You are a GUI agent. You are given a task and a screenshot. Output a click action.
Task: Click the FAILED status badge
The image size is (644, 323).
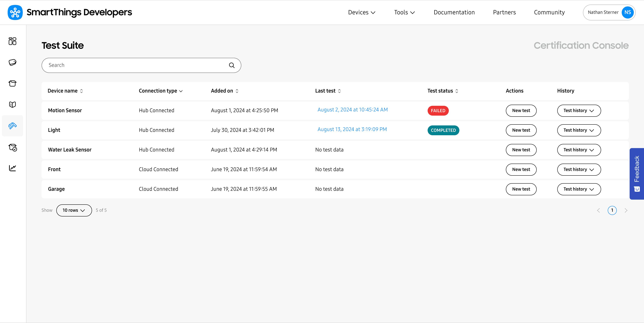(x=438, y=111)
